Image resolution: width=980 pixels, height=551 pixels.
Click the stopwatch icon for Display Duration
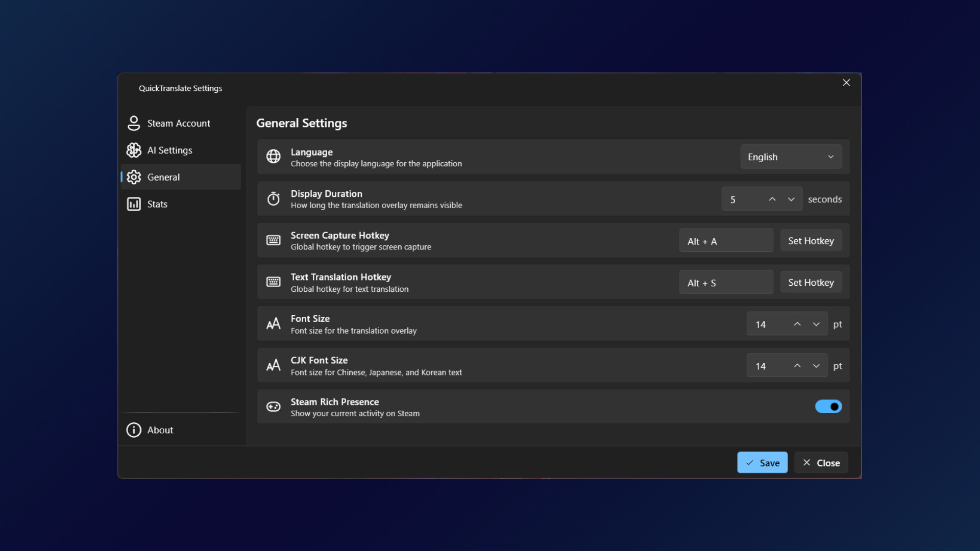[x=274, y=198]
